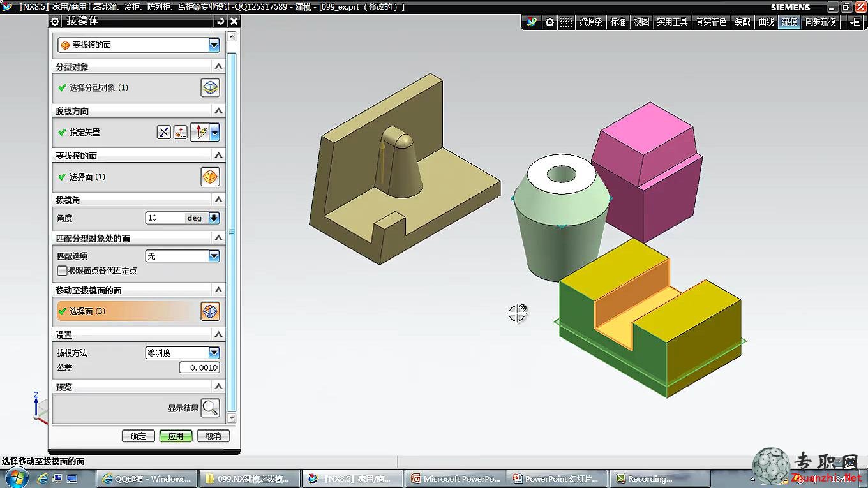868x488 pixels.
Task: Open the vector type dropdown arrow
Action: point(215,132)
